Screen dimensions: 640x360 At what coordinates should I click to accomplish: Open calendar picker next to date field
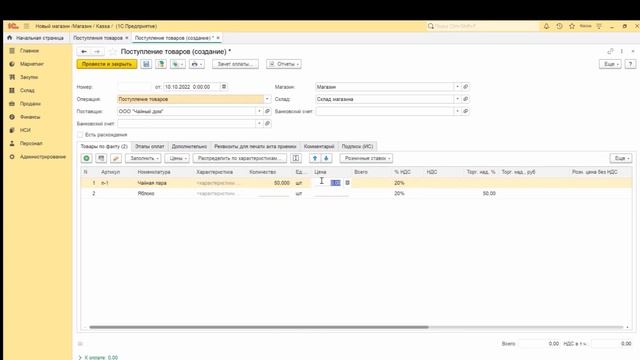point(224,87)
